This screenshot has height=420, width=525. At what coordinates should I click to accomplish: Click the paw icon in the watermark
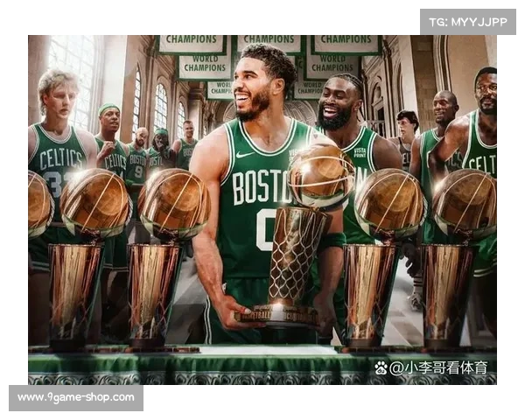(381, 367)
